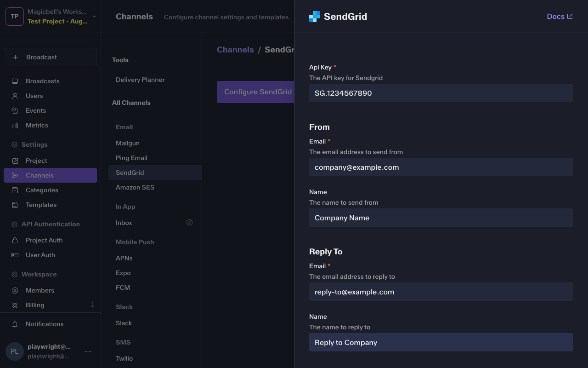Focus the Reply To Email field
The height and width of the screenshot is (368, 588).
[x=441, y=292]
